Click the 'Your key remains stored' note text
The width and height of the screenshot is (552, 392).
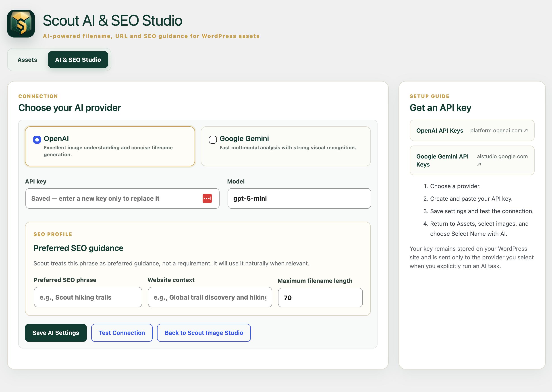tap(472, 257)
